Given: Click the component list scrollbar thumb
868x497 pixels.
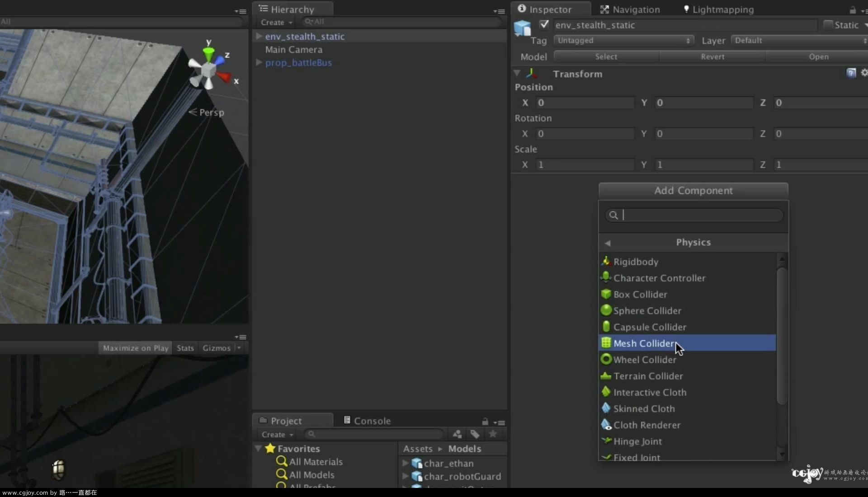Looking at the screenshot, I should [782, 336].
